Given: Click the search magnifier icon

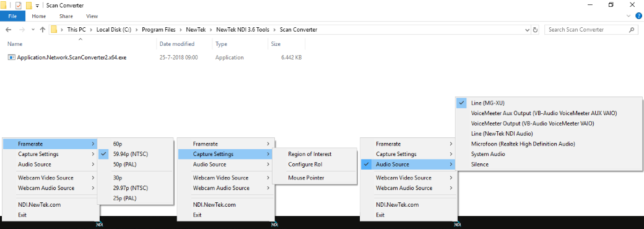Looking at the screenshot, I should tap(632, 30).
